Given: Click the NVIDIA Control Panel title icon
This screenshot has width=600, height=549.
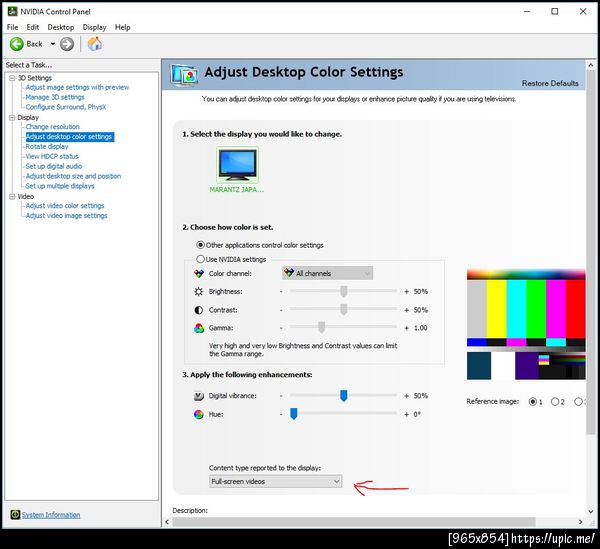Looking at the screenshot, I should pos(12,11).
